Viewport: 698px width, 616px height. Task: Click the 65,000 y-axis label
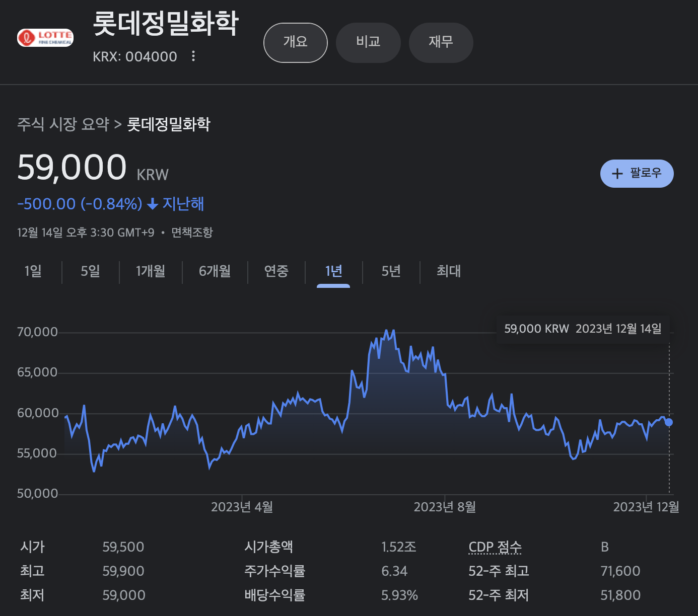click(x=38, y=372)
